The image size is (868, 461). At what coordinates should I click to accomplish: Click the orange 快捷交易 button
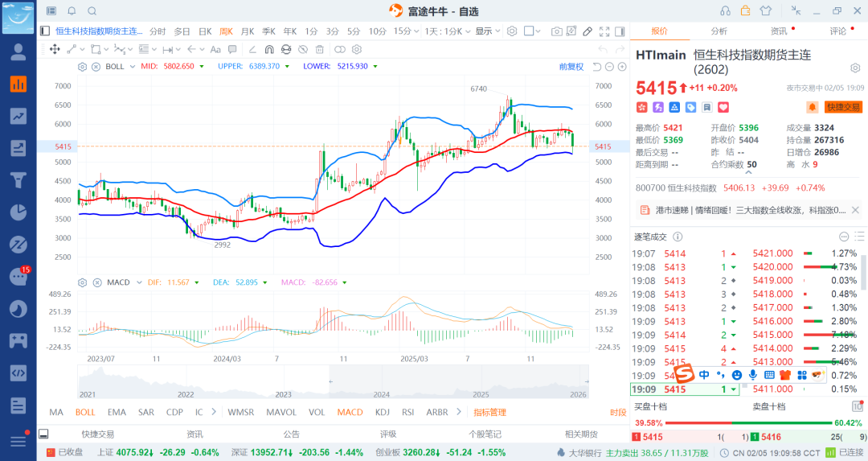(843, 107)
